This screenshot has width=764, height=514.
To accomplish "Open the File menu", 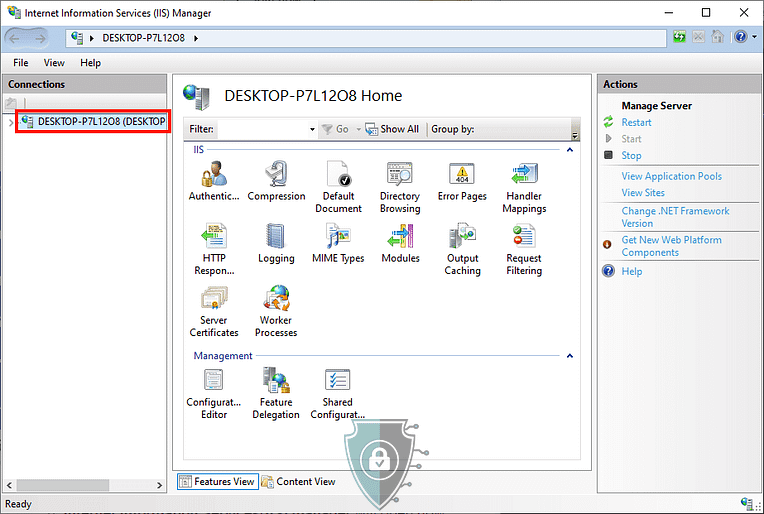I will click(20, 63).
